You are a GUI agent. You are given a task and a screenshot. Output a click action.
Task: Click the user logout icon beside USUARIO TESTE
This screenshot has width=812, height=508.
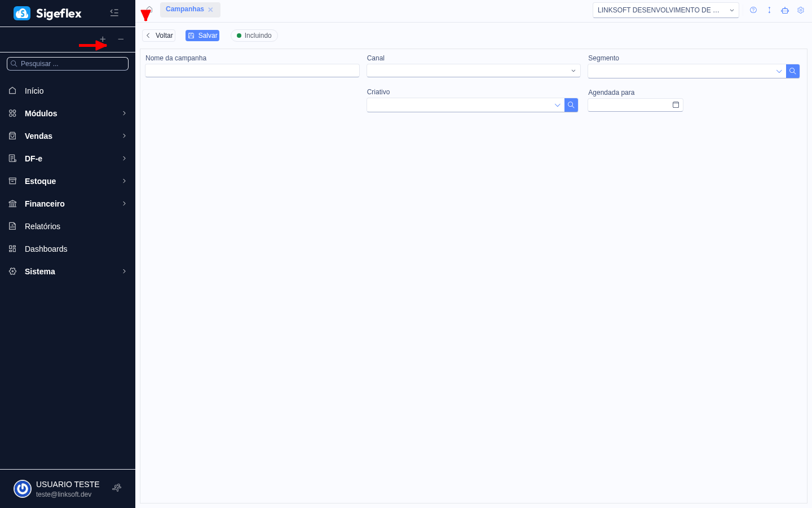click(117, 488)
